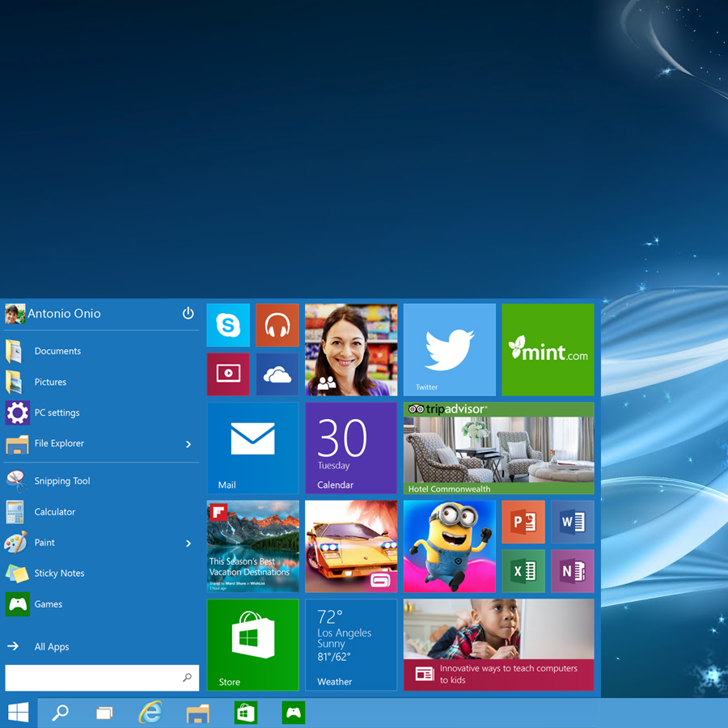Open Excel from its tile
The image size is (728, 728).
pyautogui.click(x=523, y=571)
